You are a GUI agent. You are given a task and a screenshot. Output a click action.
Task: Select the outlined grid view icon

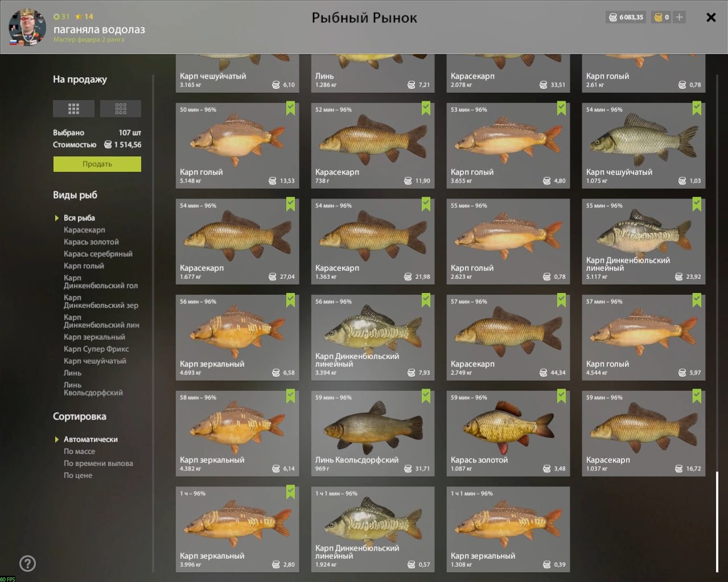(121, 108)
